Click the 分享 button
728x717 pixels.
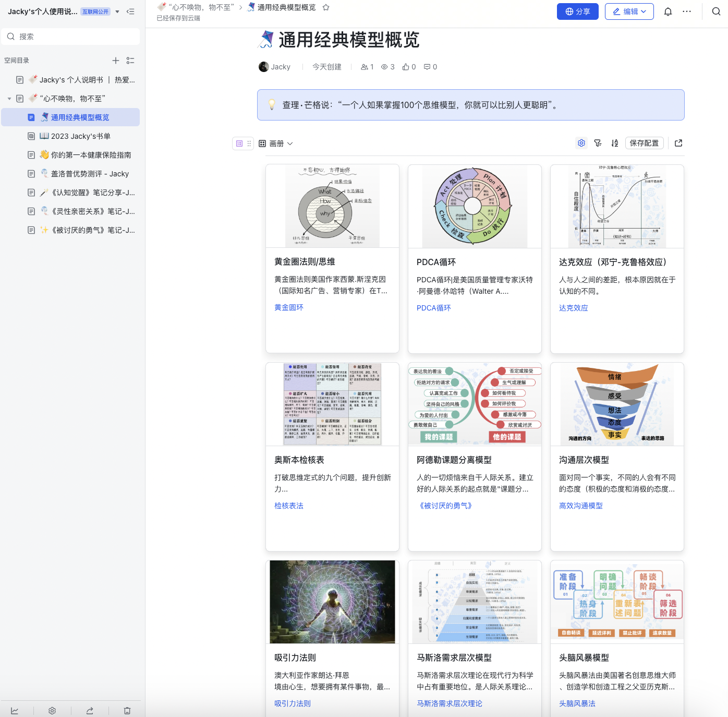(x=577, y=11)
